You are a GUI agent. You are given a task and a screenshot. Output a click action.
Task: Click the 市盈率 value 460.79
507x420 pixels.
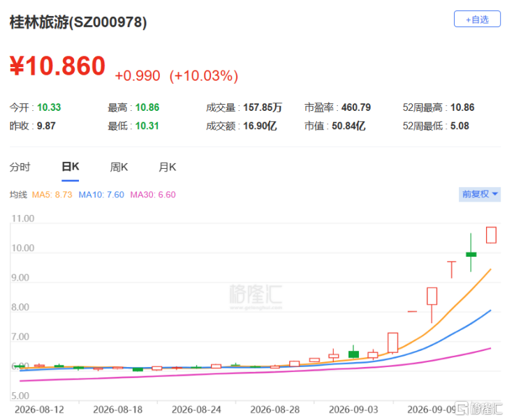point(356,107)
